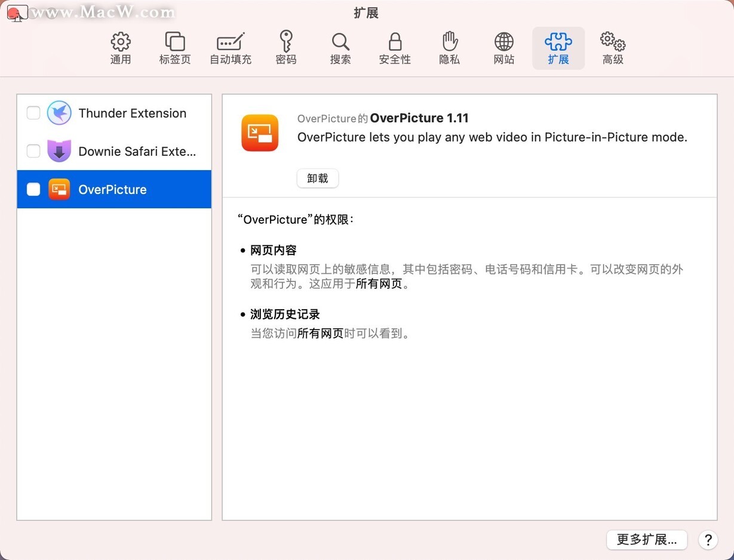Viewport: 734px width, 560px height.
Task: Click the 更多扩展... button
Action: pyautogui.click(x=647, y=540)
